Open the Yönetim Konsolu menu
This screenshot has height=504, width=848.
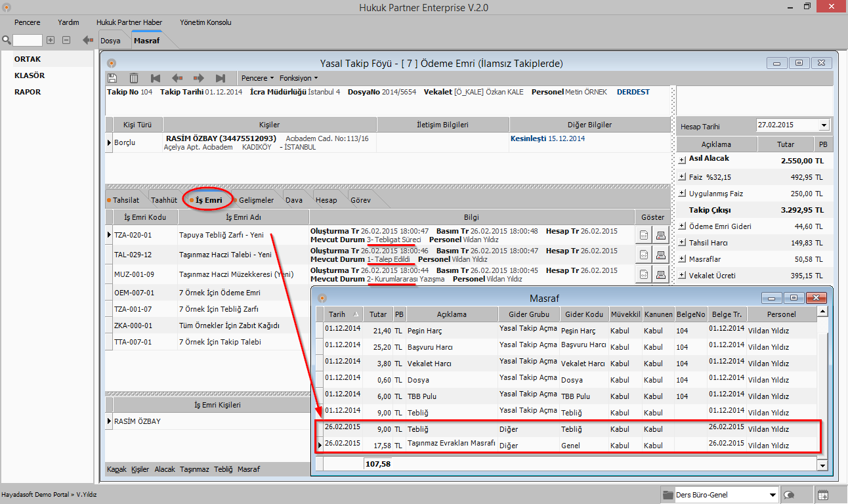(205, 22)
